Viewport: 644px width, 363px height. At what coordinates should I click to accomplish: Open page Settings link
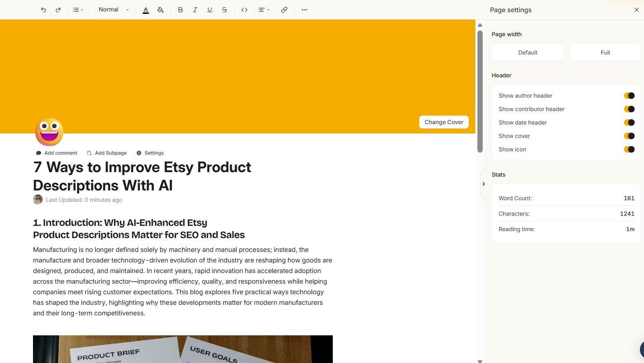coord(150,153)
